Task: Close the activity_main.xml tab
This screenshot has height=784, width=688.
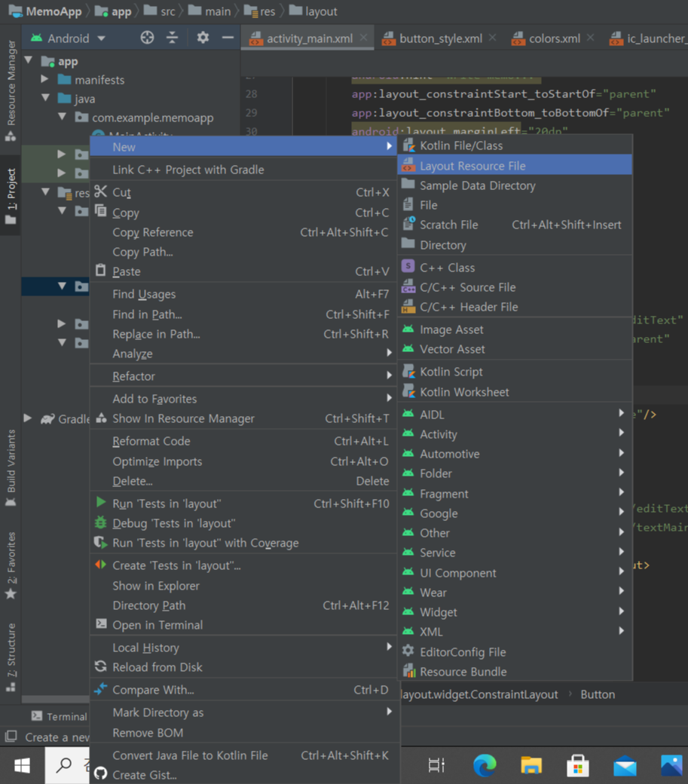Action: coord(364,38)
